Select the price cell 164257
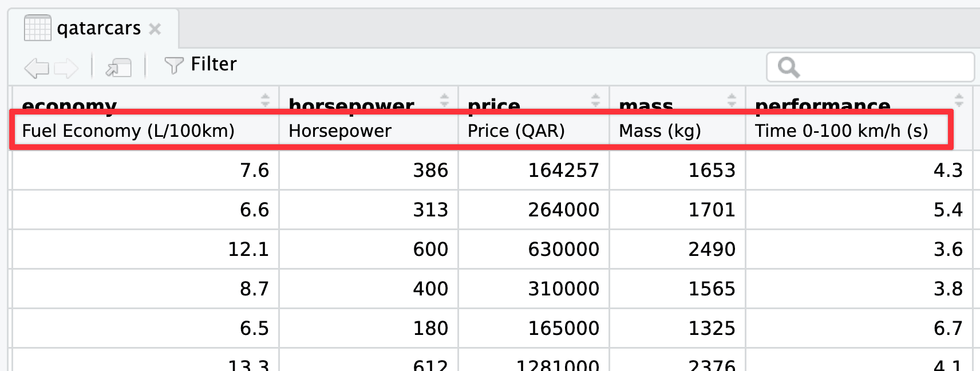This screenshot has height=371, width=980. (563, 170)
